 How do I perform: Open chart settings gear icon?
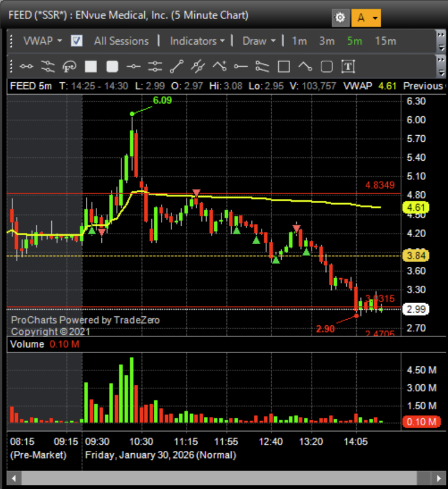coord(340,18)
